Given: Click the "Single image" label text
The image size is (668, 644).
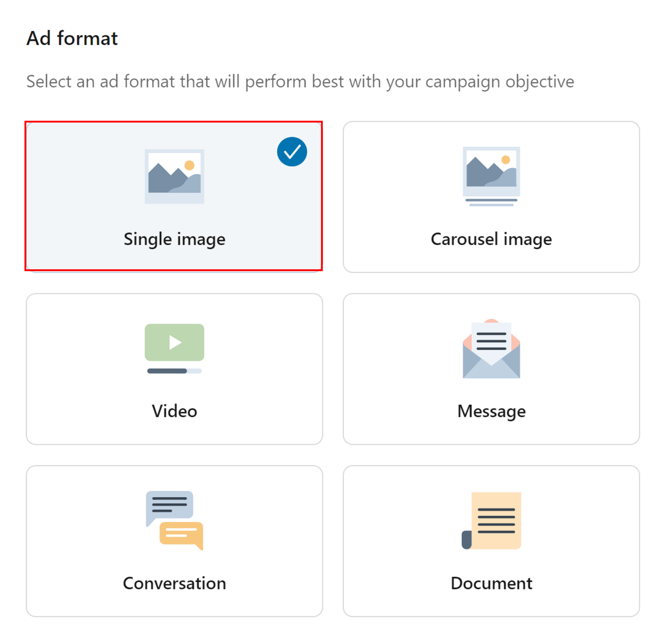Looking at the screenshot, I should tap(174, 239).
